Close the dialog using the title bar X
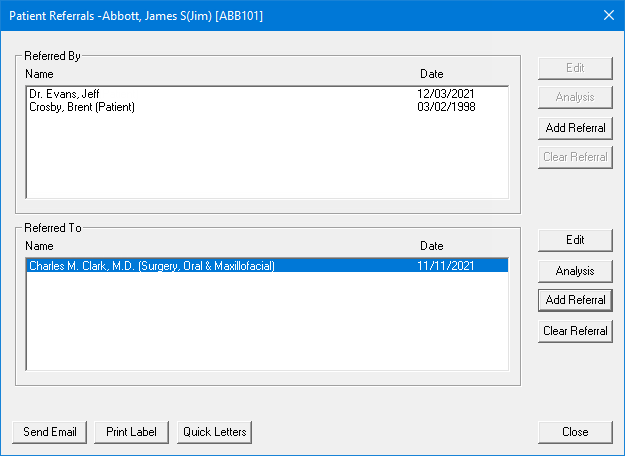The width and height of the screenshot is (625, 456). point(608,15)
